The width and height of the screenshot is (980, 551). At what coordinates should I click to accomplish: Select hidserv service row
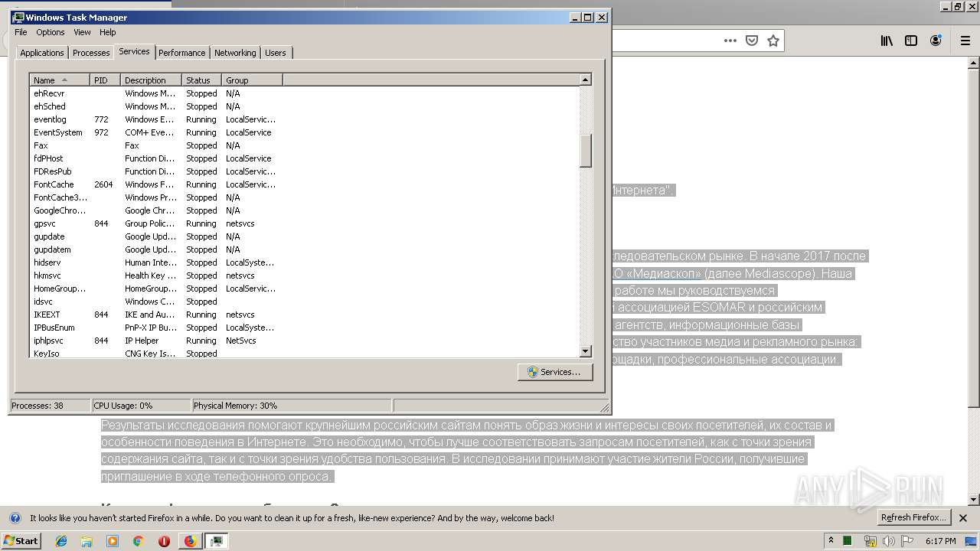point(305,262)
